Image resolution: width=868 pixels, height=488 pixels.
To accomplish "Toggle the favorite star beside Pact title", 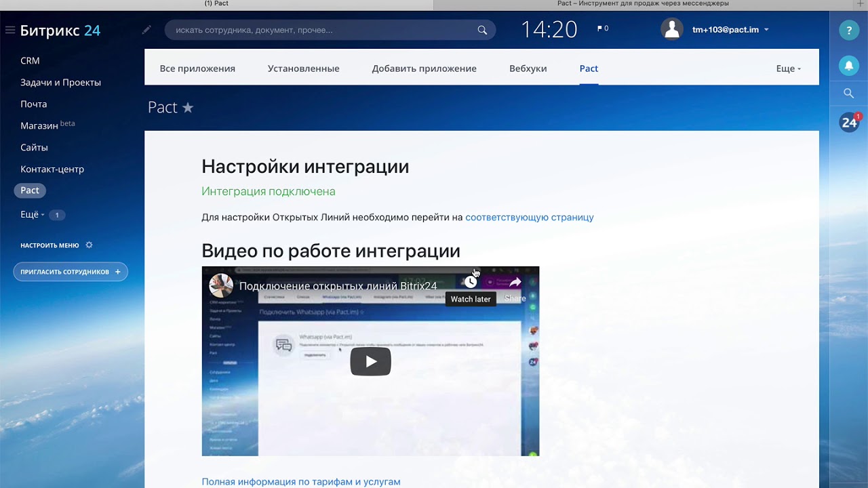I will coord(188,107).
